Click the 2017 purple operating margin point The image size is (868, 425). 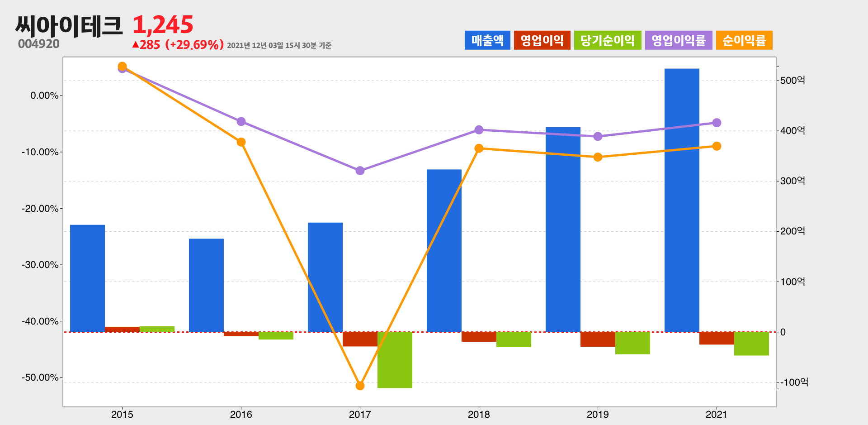click(x=360, y=171)
